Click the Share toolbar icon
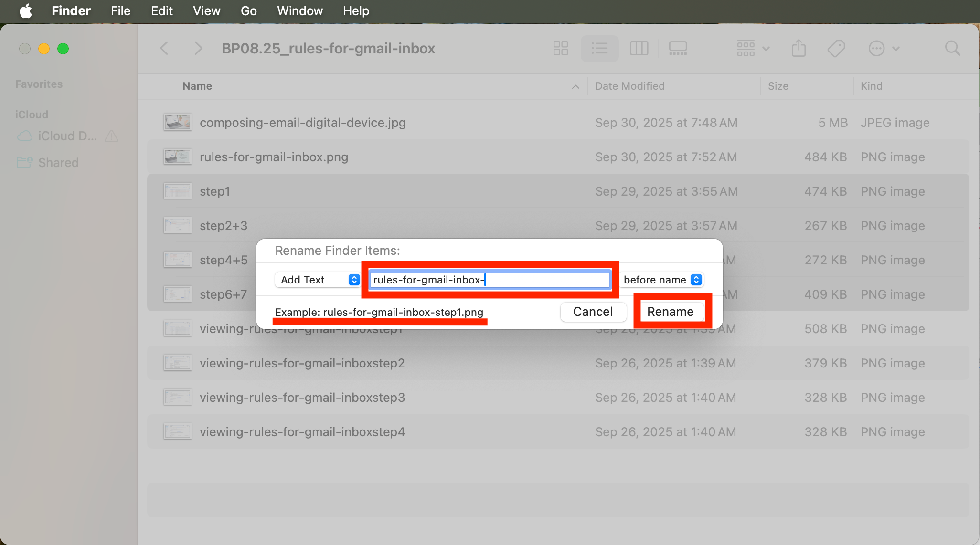Image resolution: width=980 pixels, height=545 pixels. pos(799,48)
